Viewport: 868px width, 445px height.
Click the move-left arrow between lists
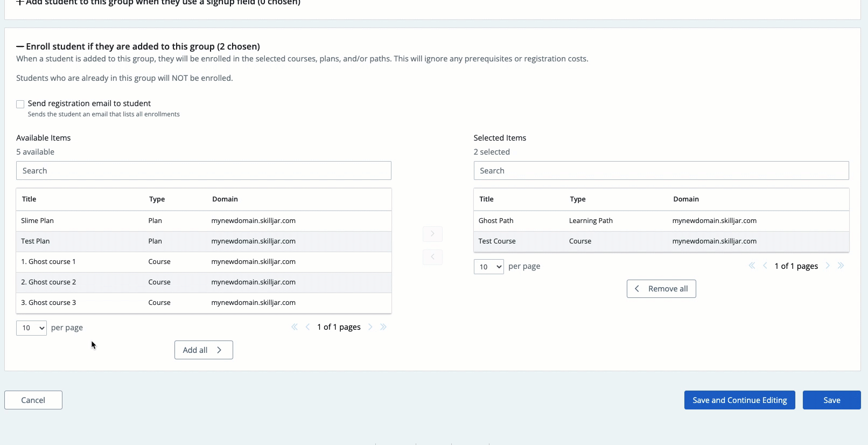432,257
